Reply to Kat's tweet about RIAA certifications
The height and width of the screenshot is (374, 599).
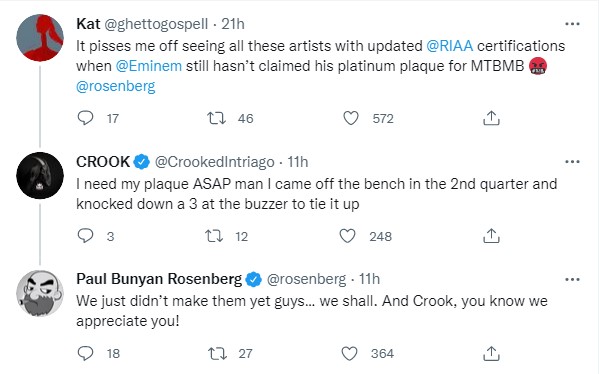click(x=85, y=118)
